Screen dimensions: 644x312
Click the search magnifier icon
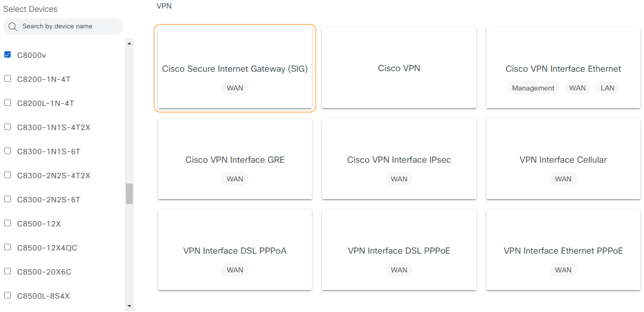pos(12,26)
